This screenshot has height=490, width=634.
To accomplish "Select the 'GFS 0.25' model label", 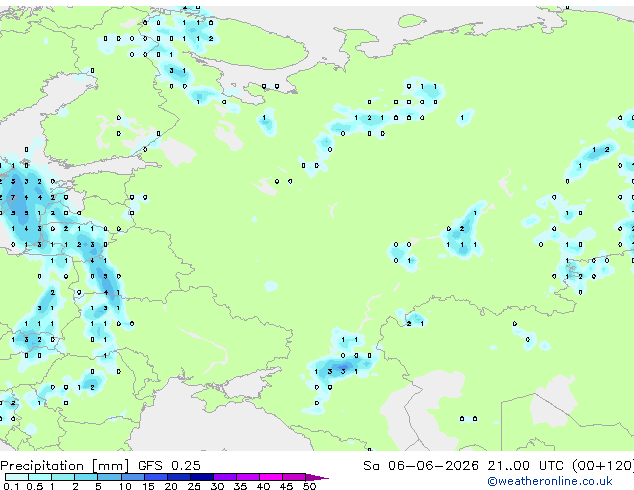I will (169, 466).
